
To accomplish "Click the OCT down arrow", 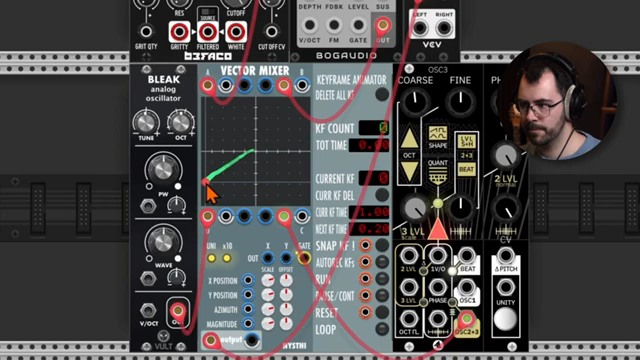I will click(409, 171).
